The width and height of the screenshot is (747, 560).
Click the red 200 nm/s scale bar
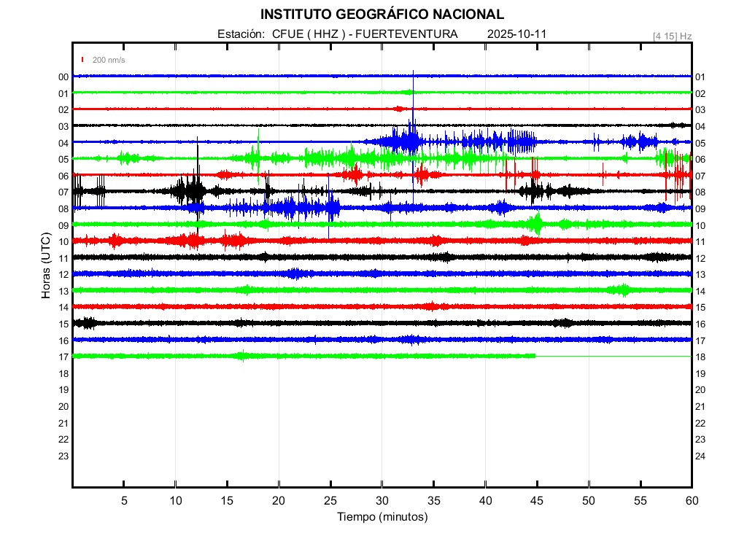click(82, 60)
